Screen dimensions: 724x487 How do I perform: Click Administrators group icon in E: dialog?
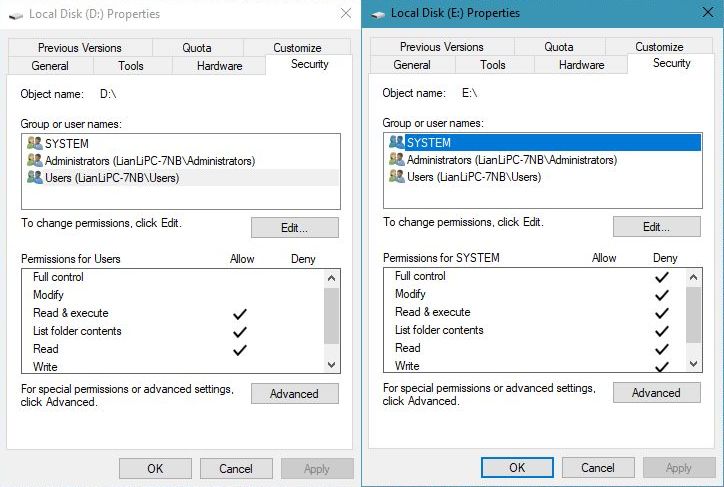tap(397, 160)
